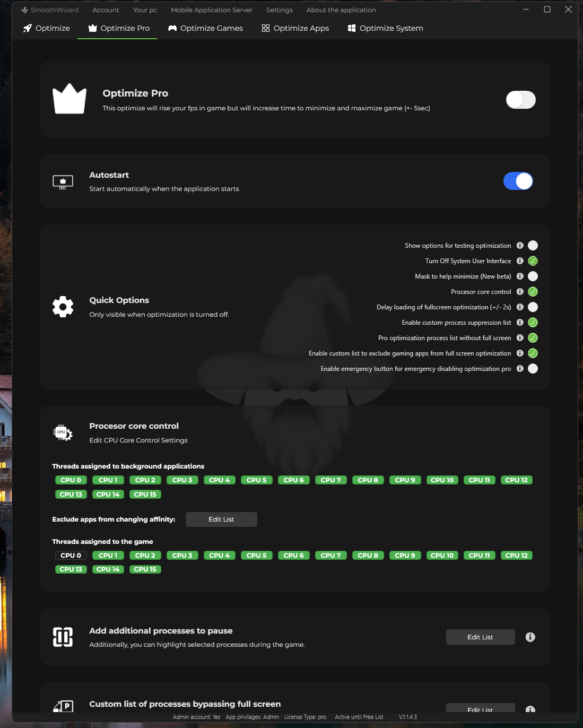The image size is (583, 728).
Task: Open the Settings menu
Action: coord(279,10)
